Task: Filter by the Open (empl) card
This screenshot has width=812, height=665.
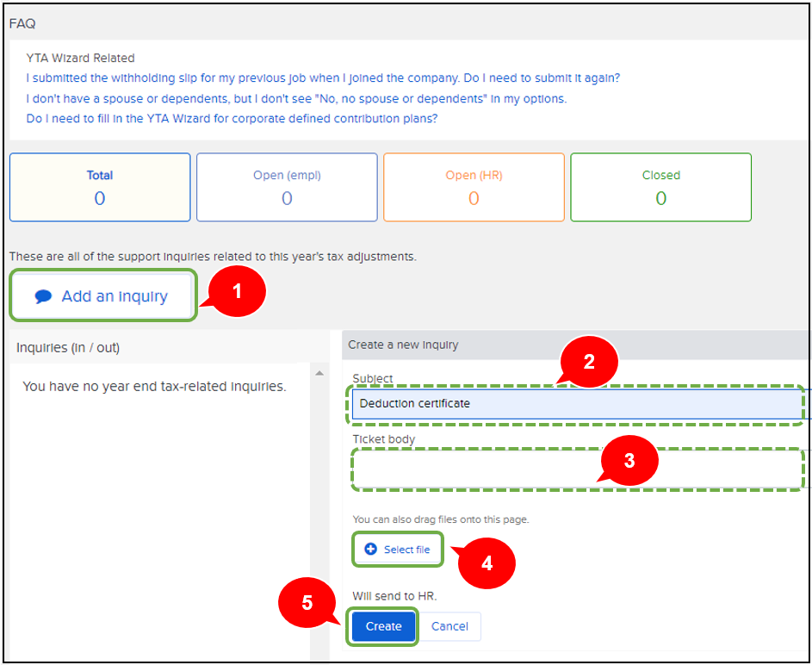Action: (x=287, y=188)
